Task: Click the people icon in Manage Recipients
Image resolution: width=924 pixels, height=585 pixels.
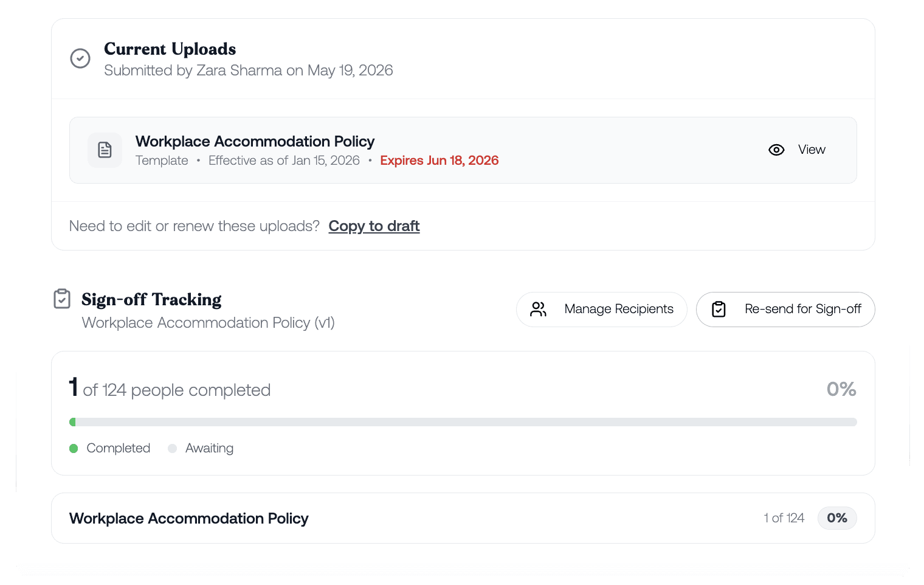Action: (x=538, y=310)
